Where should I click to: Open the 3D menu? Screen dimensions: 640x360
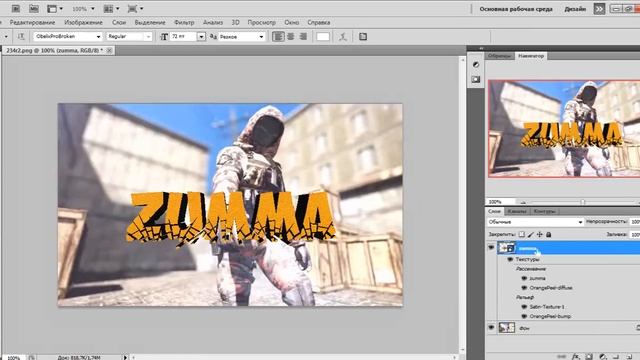point(236,22)
